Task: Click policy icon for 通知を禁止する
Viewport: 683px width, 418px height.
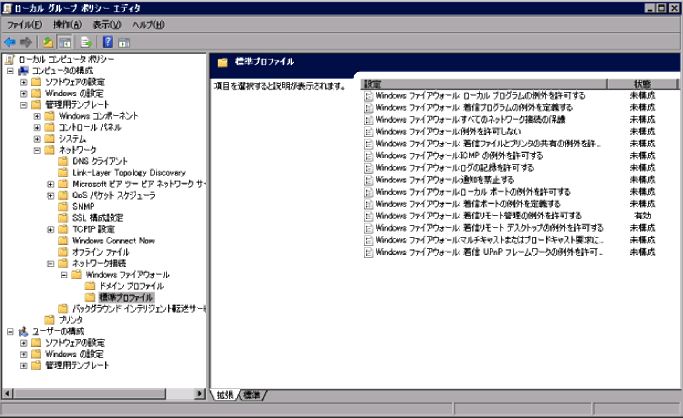Action: coord(369,180)
